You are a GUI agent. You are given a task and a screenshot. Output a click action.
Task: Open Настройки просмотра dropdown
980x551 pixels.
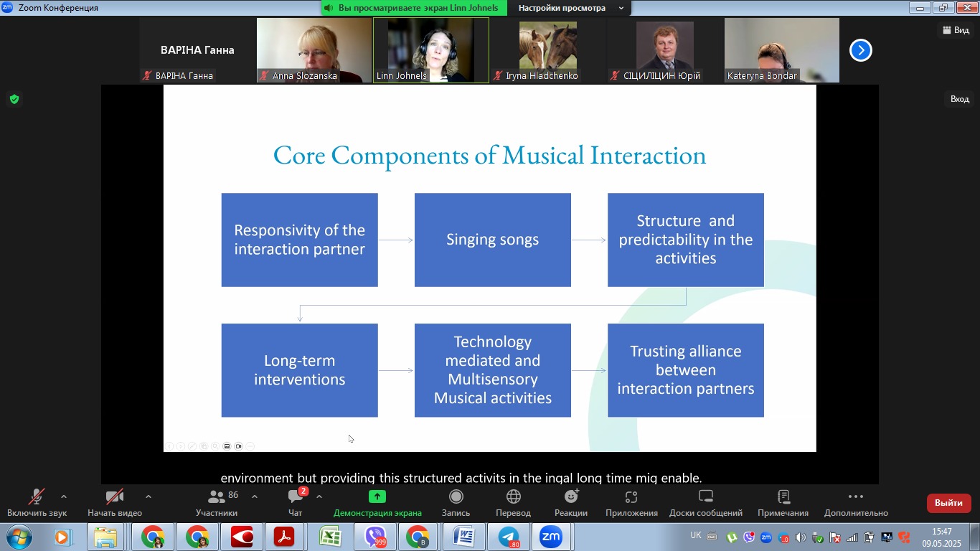[x=570, y=8]
